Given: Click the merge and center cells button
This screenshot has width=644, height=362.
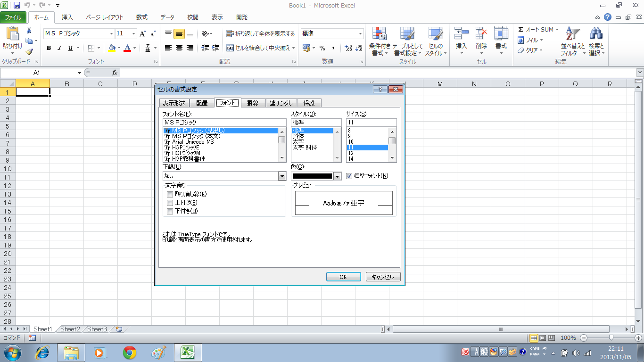Looking at the screenshot, I should point(260,48).
